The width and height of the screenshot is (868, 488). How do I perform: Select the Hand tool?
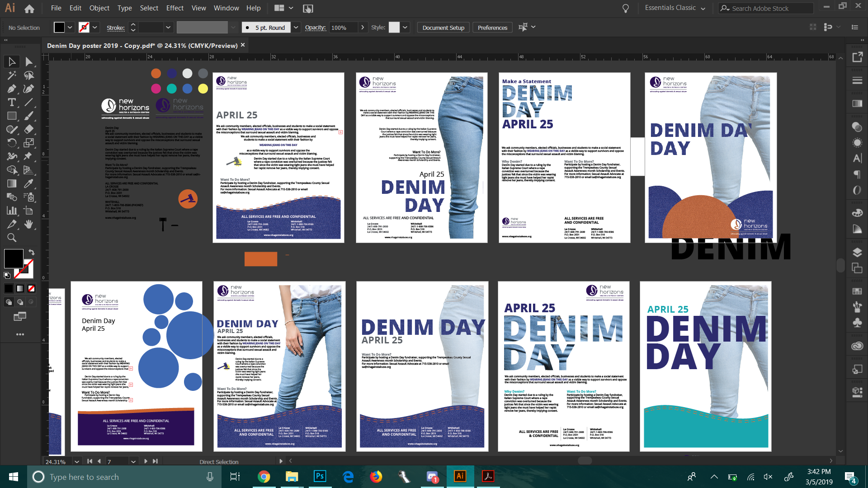tap(28, 224)
